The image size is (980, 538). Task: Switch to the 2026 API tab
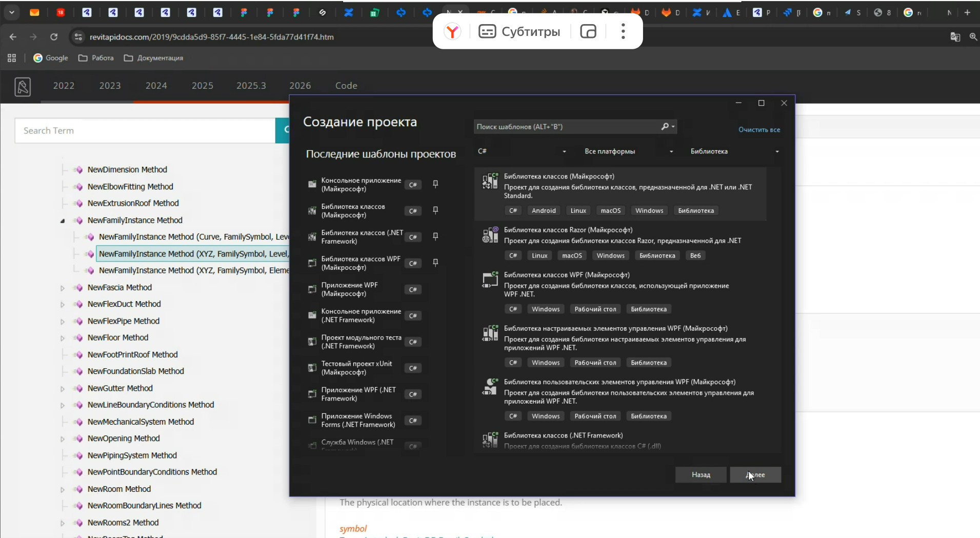(x=300, y=86)
